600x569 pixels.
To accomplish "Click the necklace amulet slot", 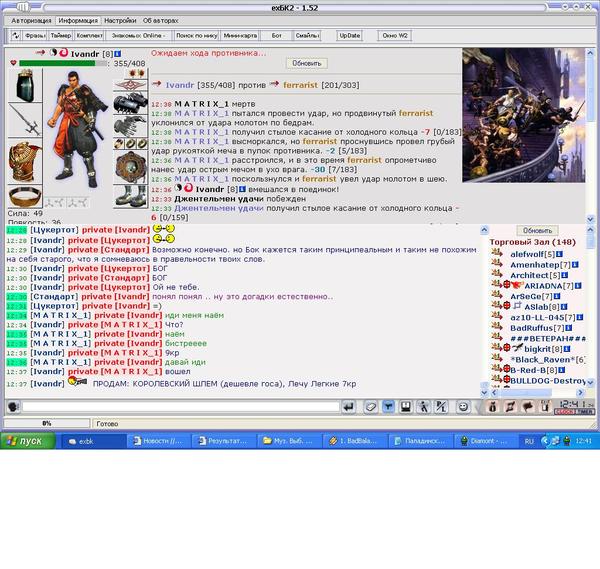I will [130, 84].
